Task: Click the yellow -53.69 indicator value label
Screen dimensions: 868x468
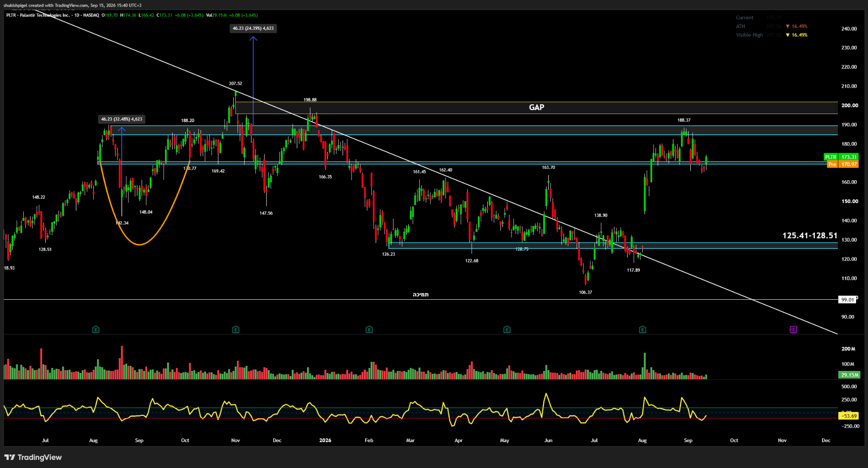Action: [x=849, y=416]
